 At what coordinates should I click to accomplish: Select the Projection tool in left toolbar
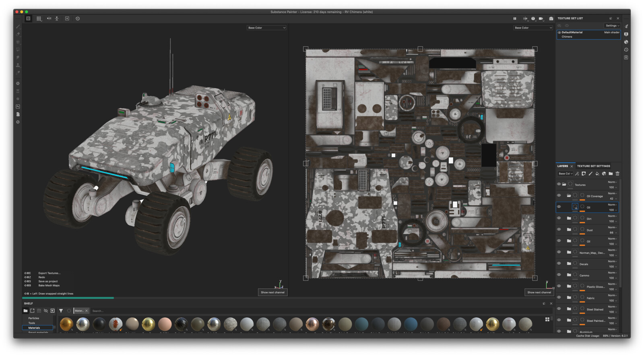click(x=18, y=42)
